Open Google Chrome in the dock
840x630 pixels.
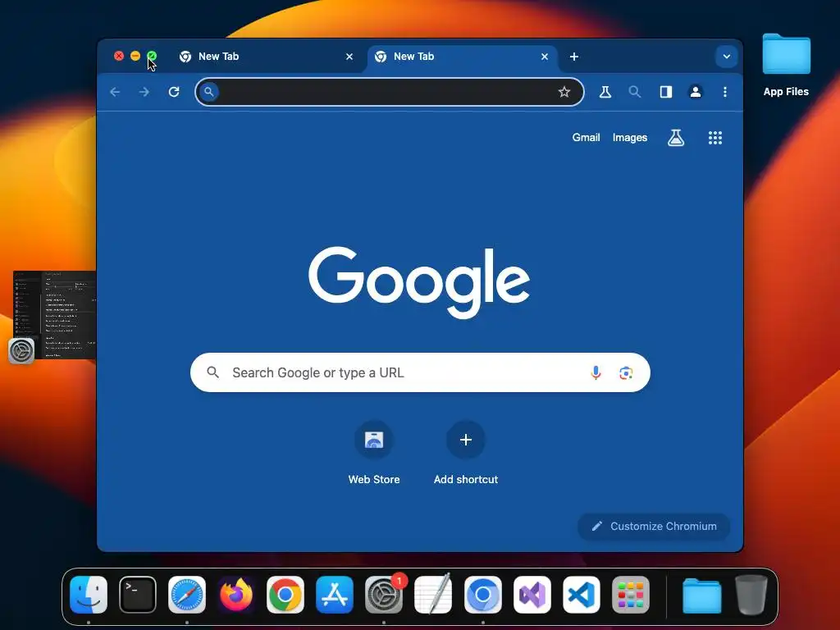pos(285,595)
